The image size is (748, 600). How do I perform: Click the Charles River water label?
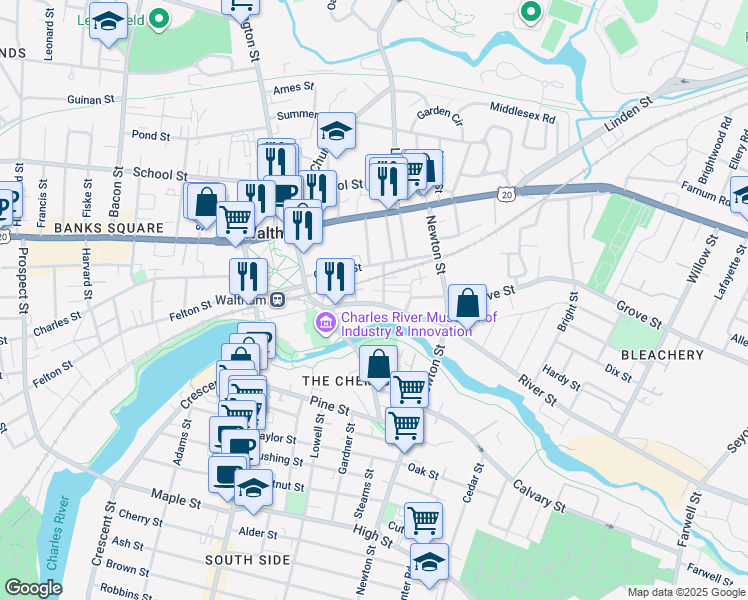coord(58,532)
